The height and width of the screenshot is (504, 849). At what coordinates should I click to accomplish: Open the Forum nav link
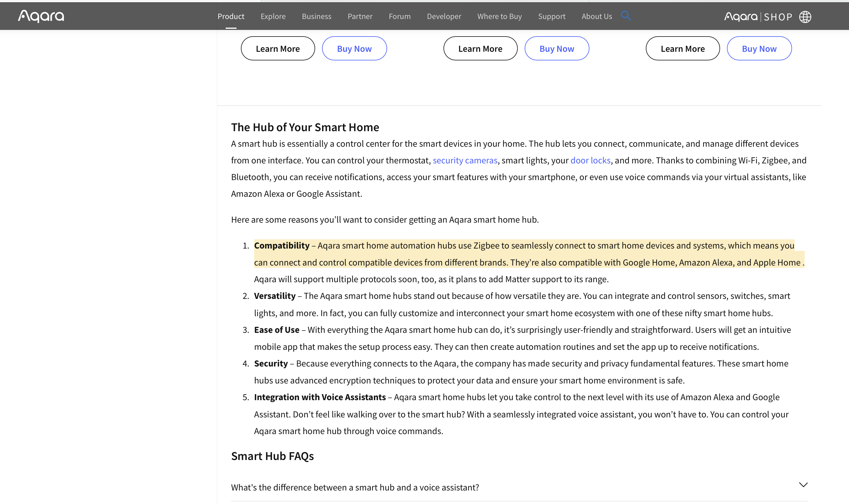pyautogui.click(x=399, y=16)
